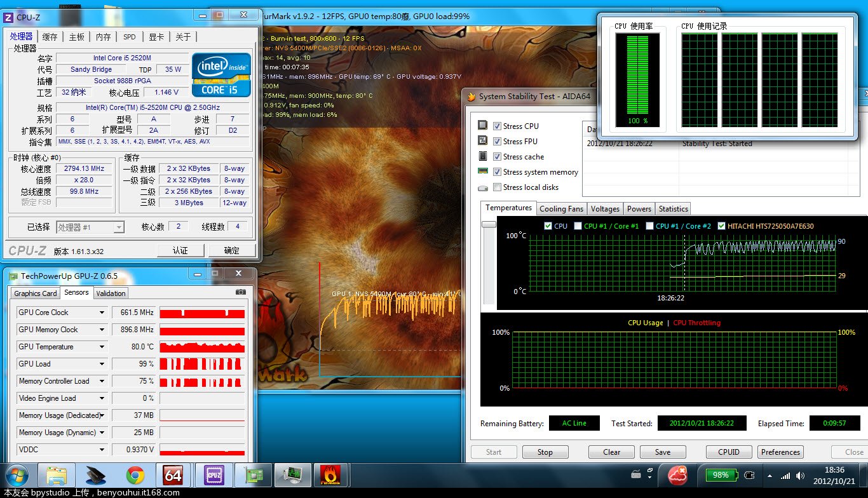Switch to the CPU-Z 缓存 tab
The image size is (868, 498).
coord(50,37)
